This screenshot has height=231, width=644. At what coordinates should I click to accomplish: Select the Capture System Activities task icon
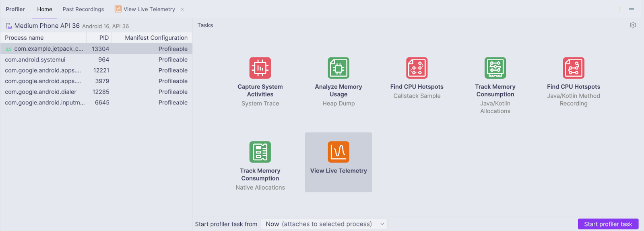260,68
